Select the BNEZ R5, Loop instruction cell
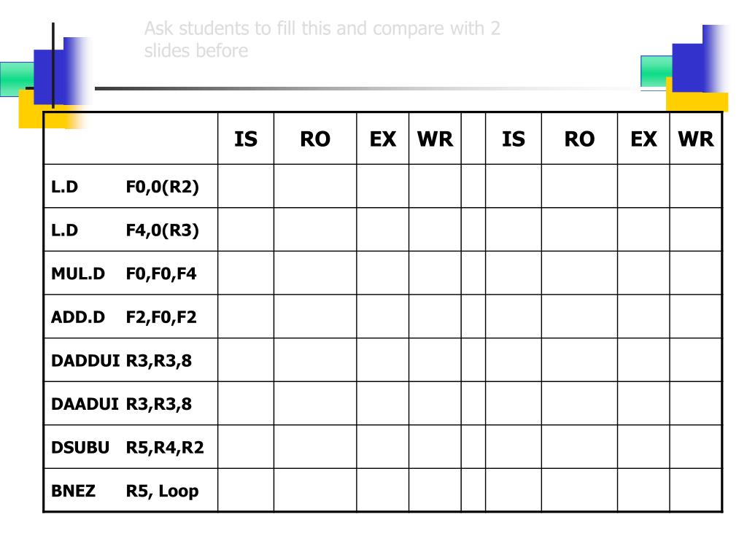 click(131, 491)
